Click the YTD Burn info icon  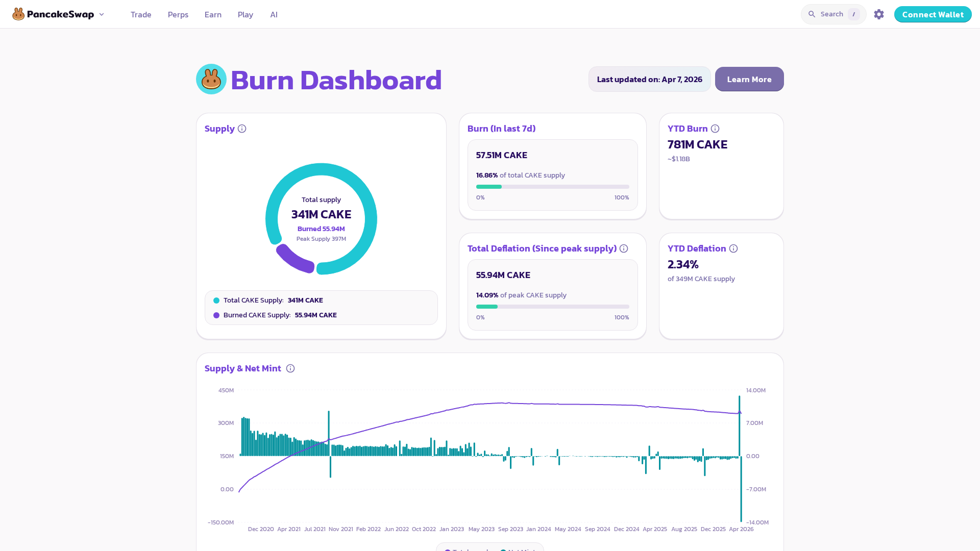[715, 129]
